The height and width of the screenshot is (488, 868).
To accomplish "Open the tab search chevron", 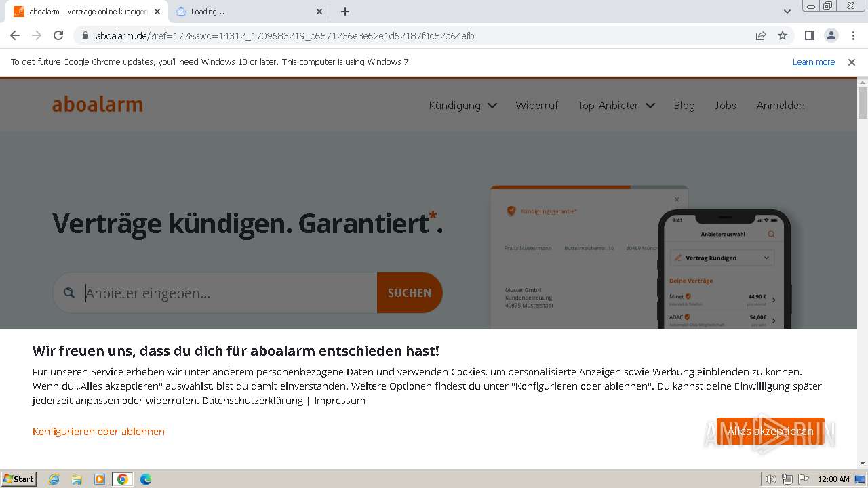I will pos(787,12).
